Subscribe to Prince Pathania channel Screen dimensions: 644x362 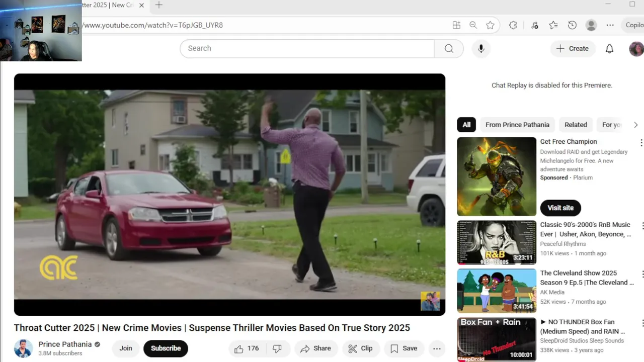[166, 348]
